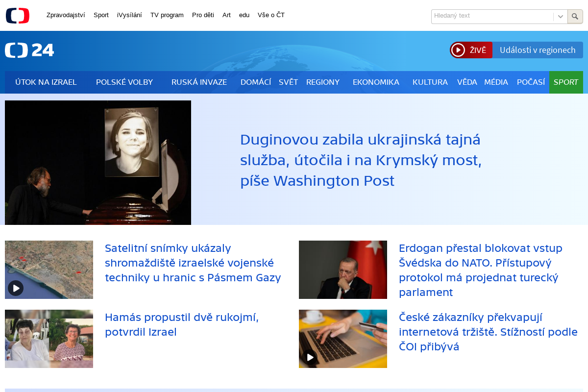Click the Události v regionech button
Viewport: 588px width, 392px height.
[538, 50]
